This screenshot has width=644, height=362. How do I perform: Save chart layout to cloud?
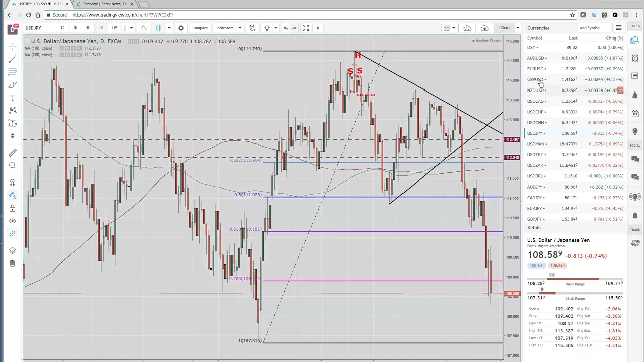pos(485,28)
